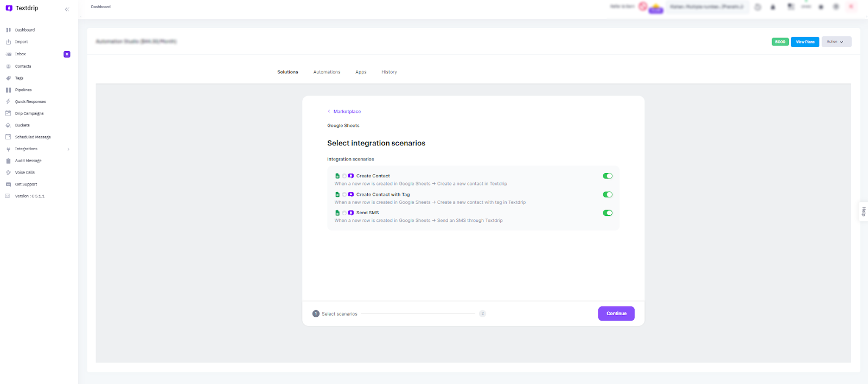
Task: Switch to the Solutions tab
Action: tap(288, 72)
